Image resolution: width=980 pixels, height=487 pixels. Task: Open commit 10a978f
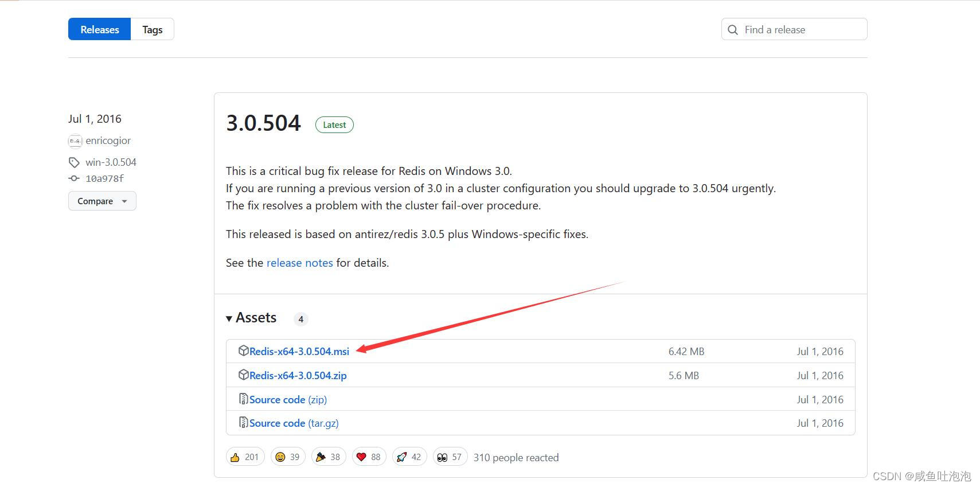click(104, 178)
